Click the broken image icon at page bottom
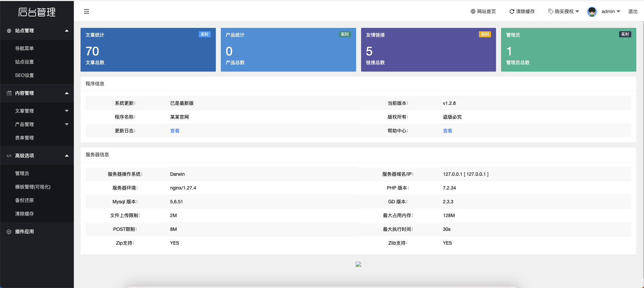 [358, 264]
